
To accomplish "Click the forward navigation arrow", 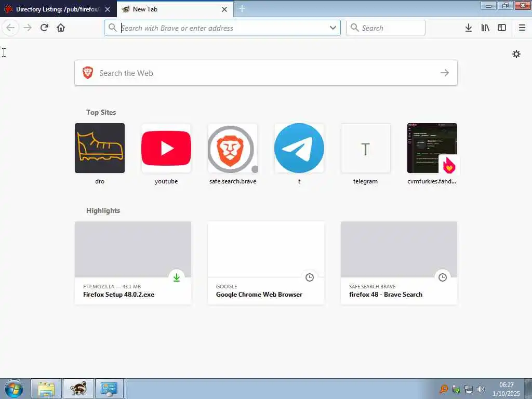I will tap(28, 28).
